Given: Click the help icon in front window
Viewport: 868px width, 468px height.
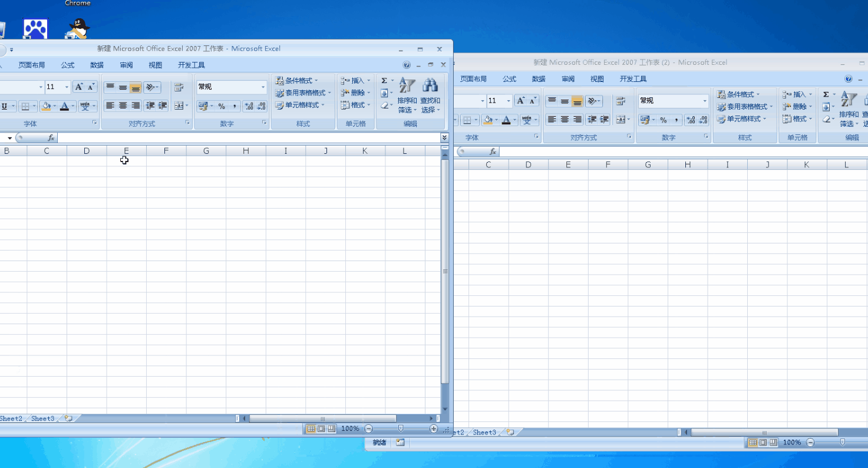Looking at the screenshot, I should click(x=407, y=65).
